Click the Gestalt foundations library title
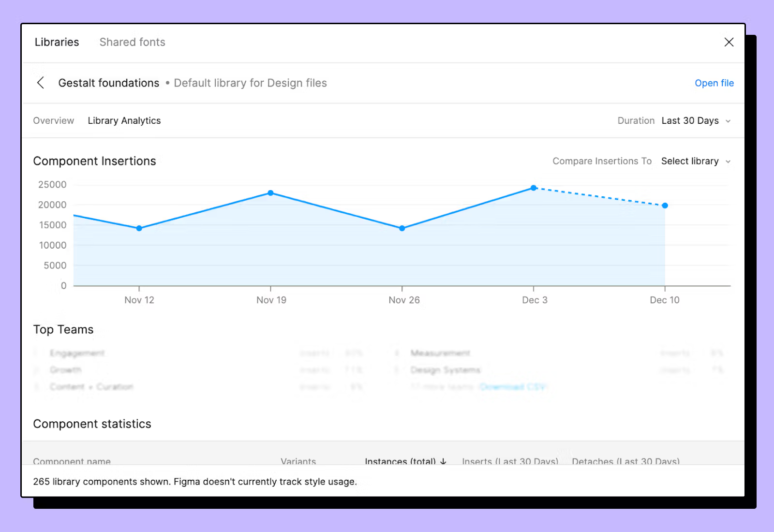 (108, 83)
